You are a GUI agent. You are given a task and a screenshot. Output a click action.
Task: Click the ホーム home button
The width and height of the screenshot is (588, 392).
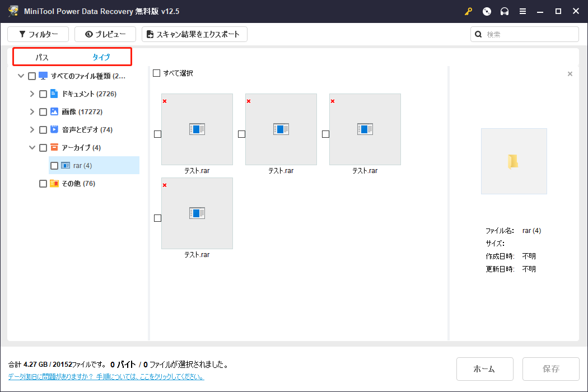pos(484,368)
